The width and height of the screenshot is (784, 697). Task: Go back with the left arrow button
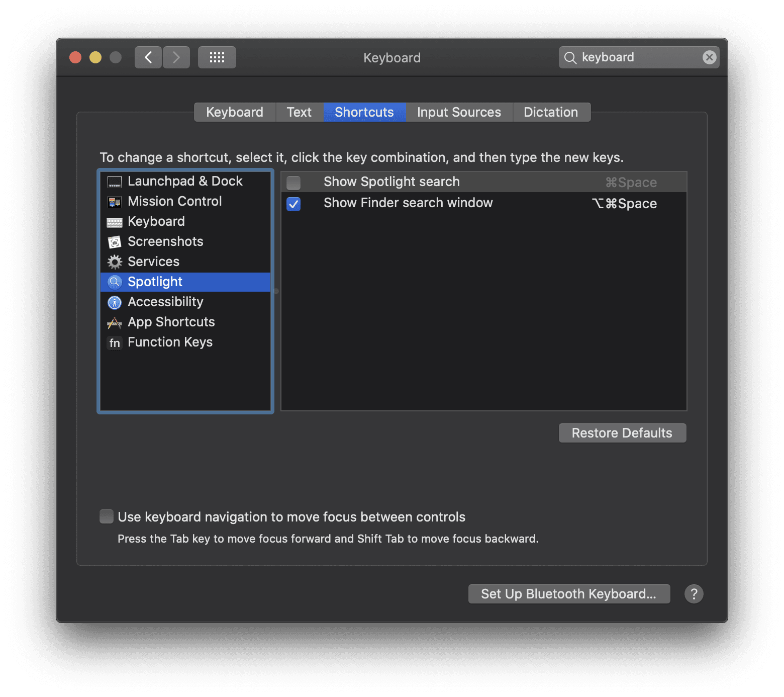pos(148,57)
